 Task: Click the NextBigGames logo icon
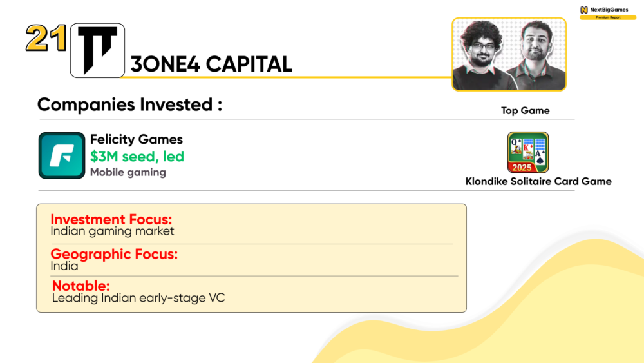click(x=584, y=10)
